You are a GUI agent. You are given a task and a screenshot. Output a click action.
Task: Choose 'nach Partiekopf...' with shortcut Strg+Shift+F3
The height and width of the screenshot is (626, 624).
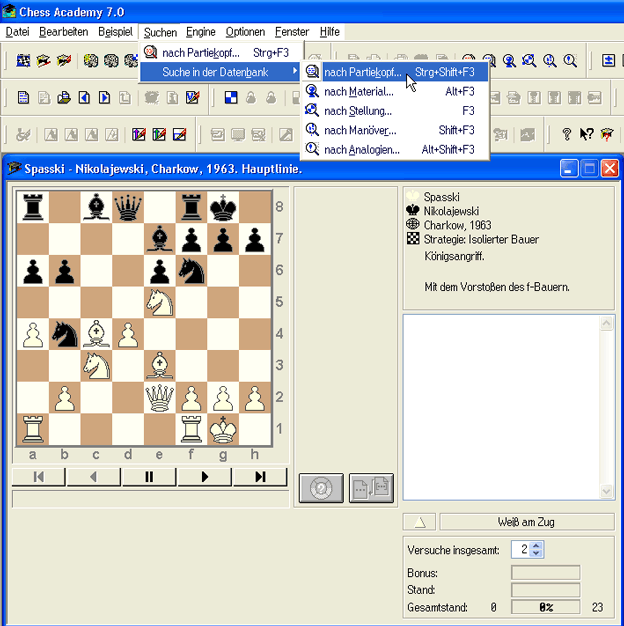[395, 72]
